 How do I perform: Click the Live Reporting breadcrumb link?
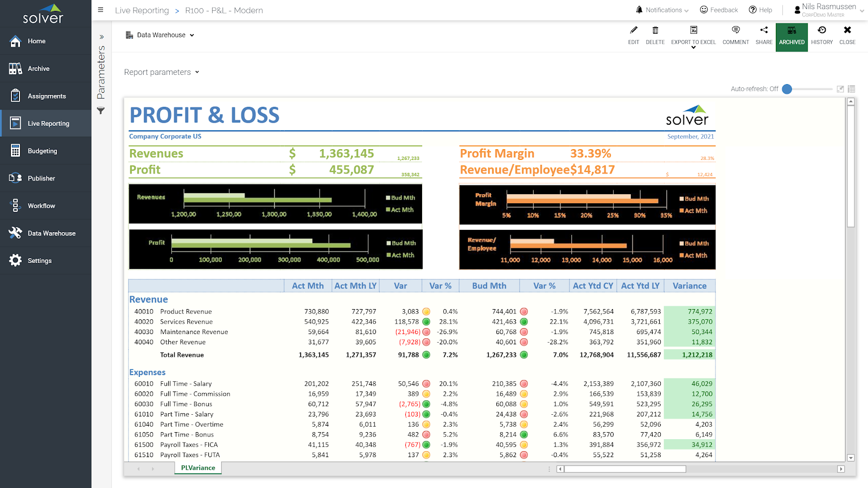point(142,10)
